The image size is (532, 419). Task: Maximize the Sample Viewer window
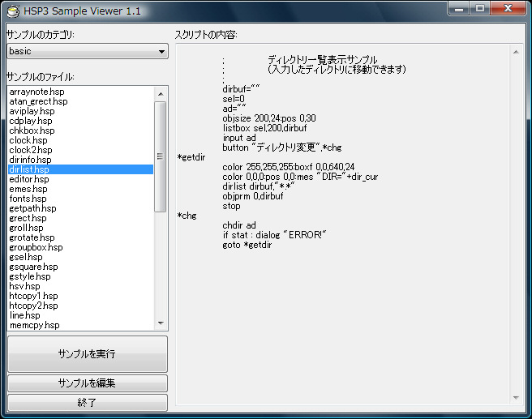(x=480, y=8)
